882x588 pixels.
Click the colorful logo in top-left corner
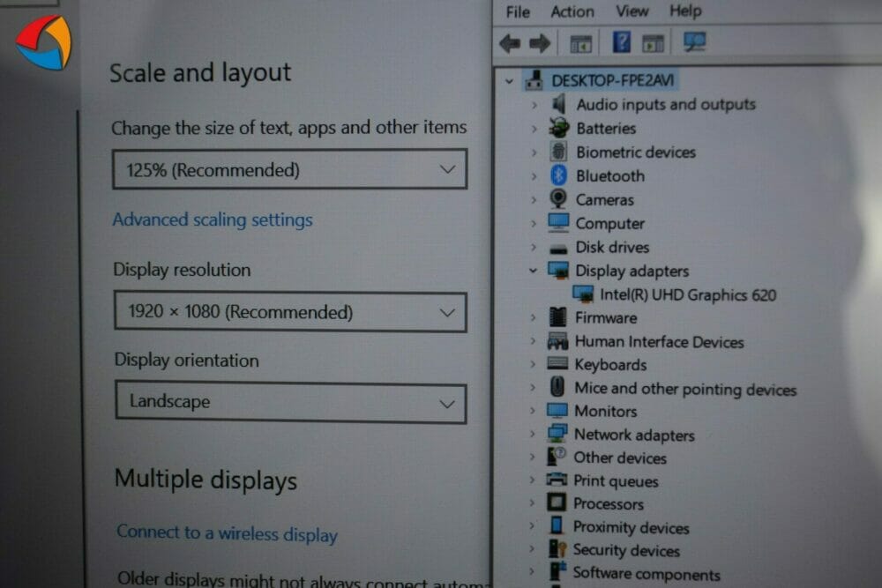point(44,42)
